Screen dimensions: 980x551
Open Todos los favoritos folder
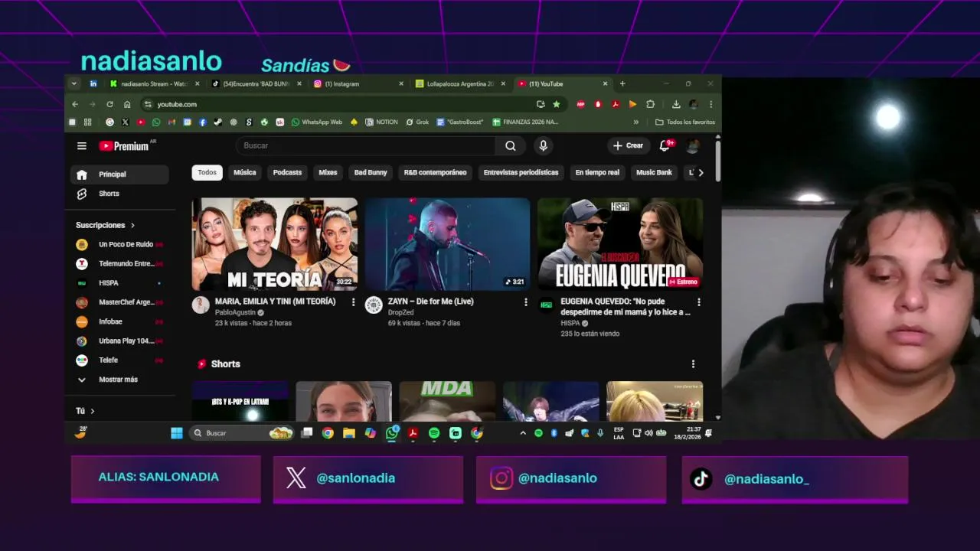(x=685, y=122)
